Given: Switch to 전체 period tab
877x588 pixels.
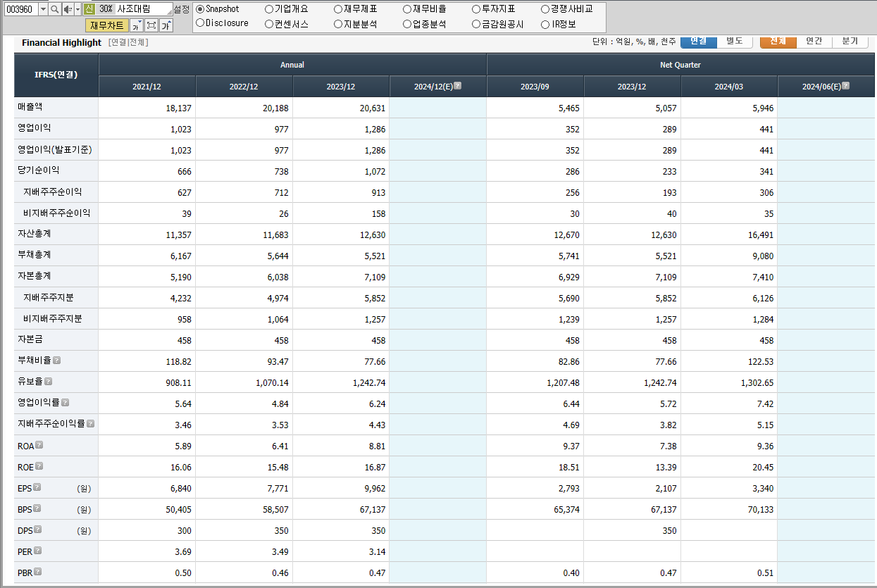Looking at the screenshot, I should pyautogui.click(x=778, y=42).
